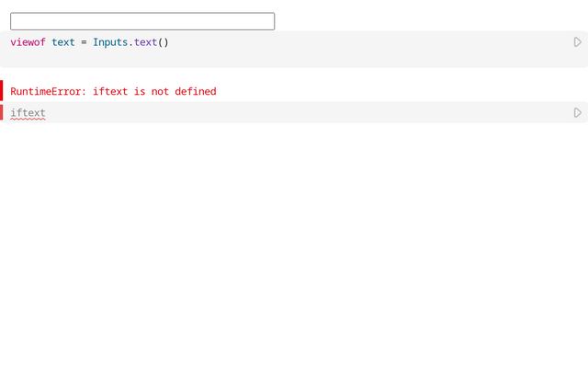Place cursor on the viewof keyword
The width and height of the screenshot is (588, 368).
click(28, 42)
